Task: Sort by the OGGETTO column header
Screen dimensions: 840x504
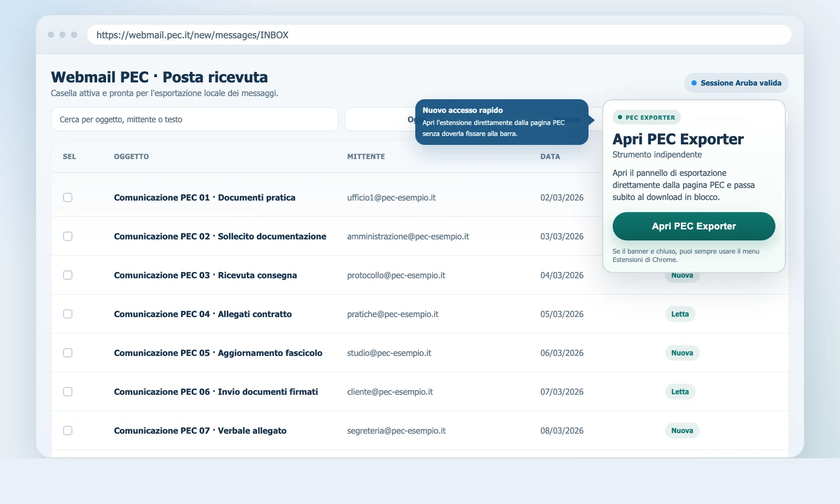Action: (131, 156)
